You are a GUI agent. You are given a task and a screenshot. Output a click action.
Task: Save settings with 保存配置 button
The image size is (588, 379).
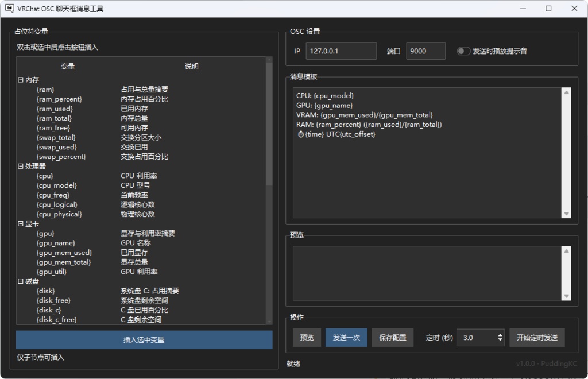click(x=392, y=337)
